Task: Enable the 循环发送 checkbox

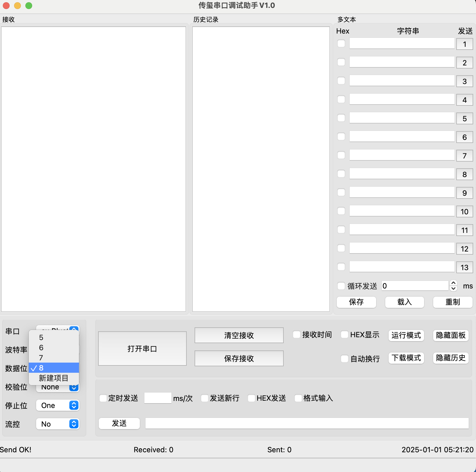Action: point(341,286)
